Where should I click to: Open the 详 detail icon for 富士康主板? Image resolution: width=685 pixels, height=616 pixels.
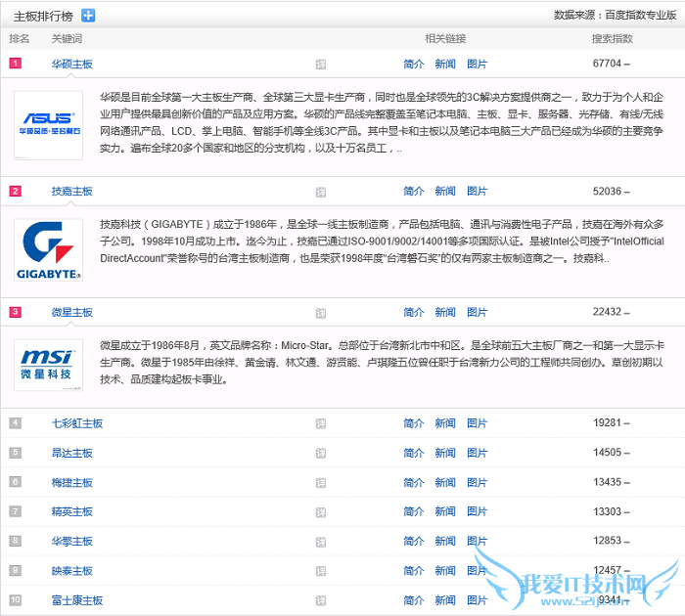click(x=321, y=600)
